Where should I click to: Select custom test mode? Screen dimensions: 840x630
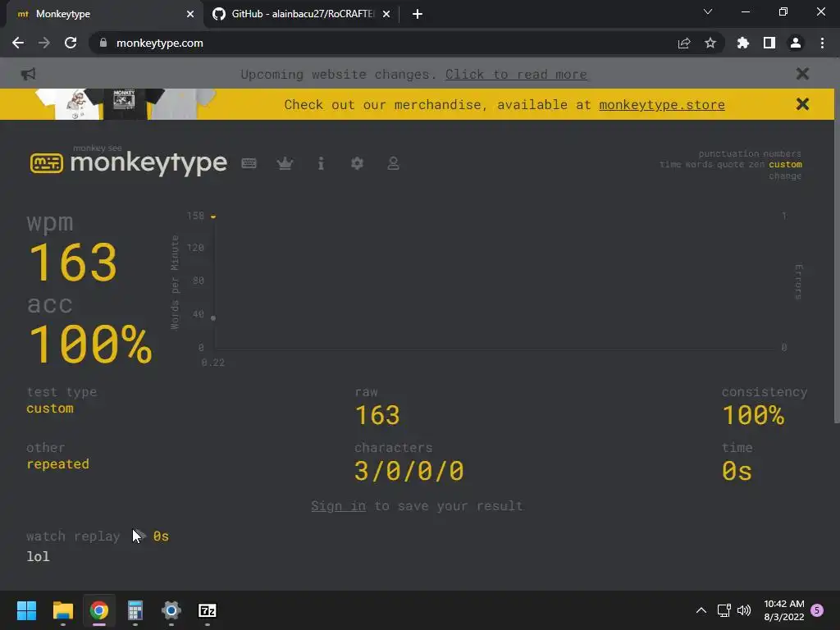click(x=785, y=164)
